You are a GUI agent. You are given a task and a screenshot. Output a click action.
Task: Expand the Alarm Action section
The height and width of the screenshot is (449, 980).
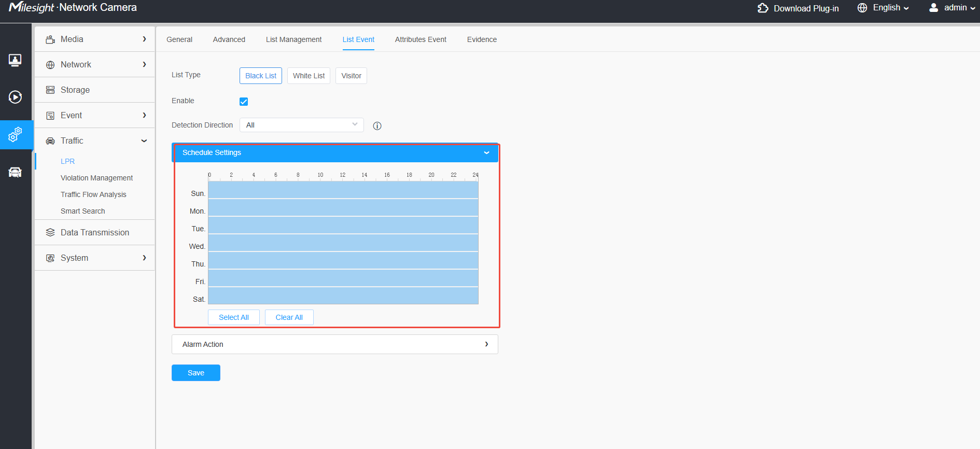(x=335, y=344)
